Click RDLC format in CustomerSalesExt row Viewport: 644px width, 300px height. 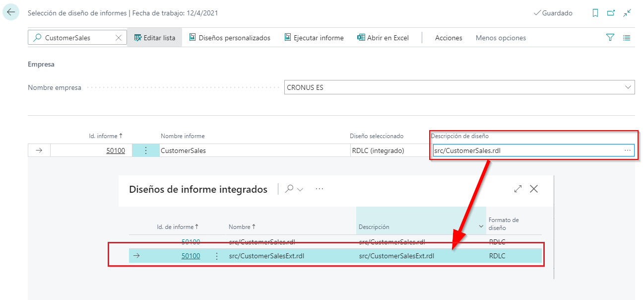click(497, 256)
